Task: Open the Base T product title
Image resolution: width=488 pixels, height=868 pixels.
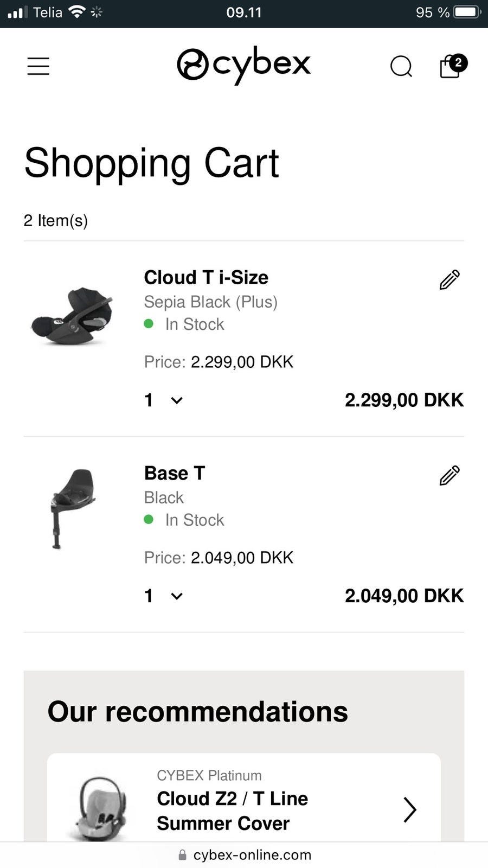Action: (175, 473)
